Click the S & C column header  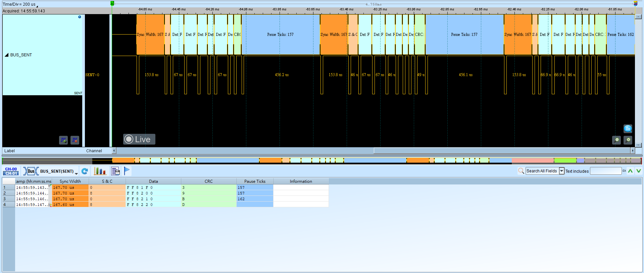coord(107,181)
